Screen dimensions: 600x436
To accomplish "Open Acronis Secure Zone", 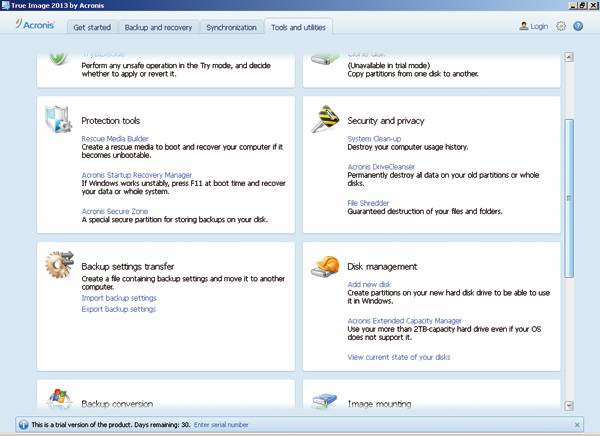I will (x=115, y=211).
